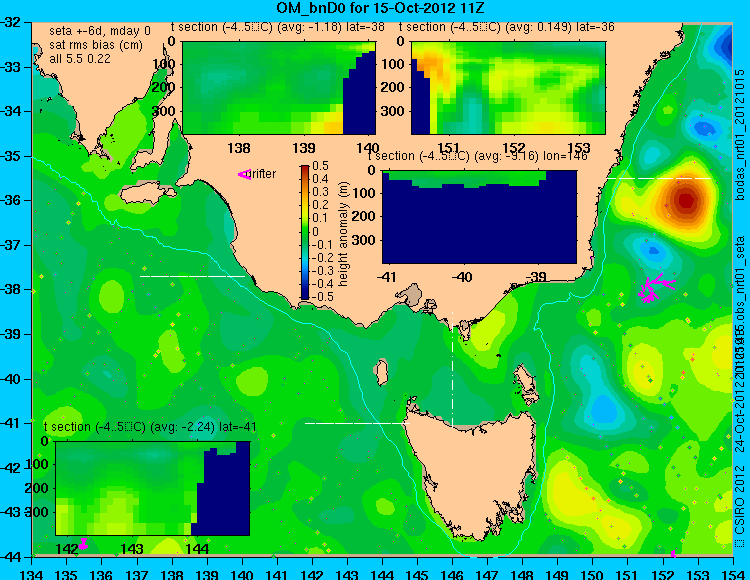
Task: Open the lat=-36 temperature section inset
Action: point(508,88)
